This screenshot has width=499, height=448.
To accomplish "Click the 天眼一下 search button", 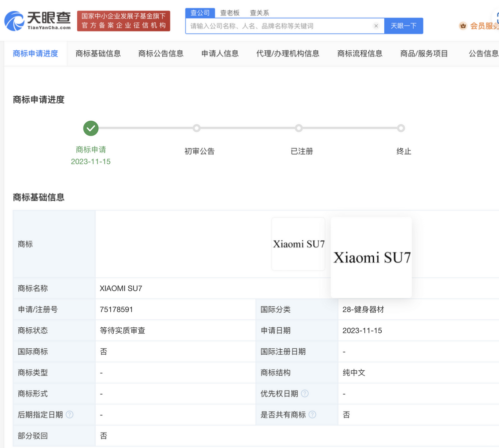I will pos(404,25).
